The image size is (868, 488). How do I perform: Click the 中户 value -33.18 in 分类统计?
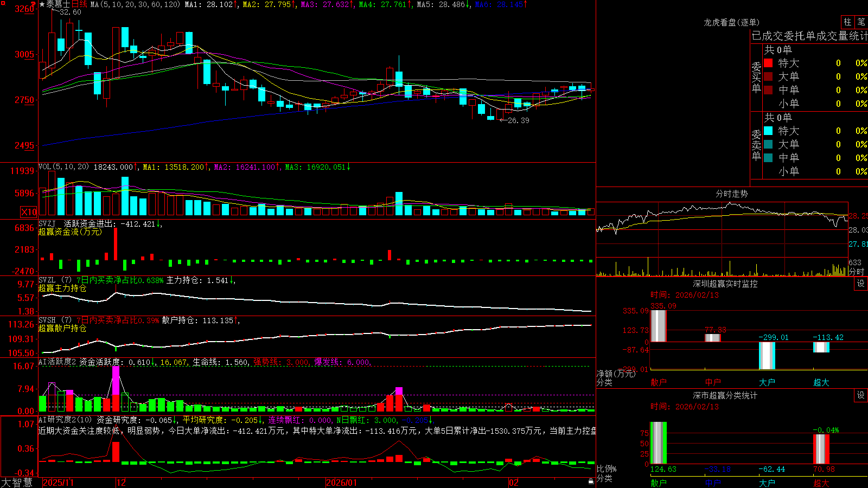point(717,469)
